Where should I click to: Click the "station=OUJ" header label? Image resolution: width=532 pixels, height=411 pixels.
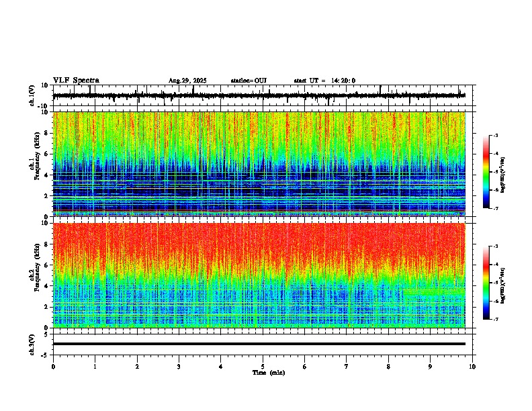pos(249,81)
